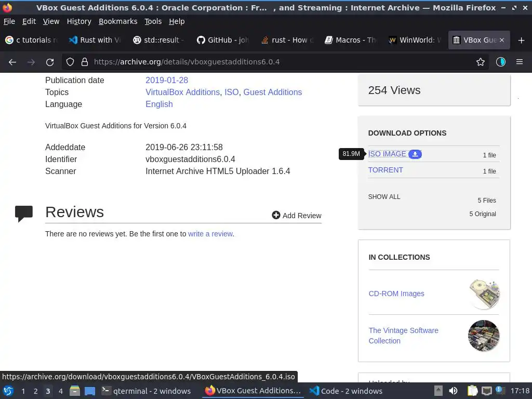
Task: Click the 17:18 clock in taskbar
Action: click(520, 391)
